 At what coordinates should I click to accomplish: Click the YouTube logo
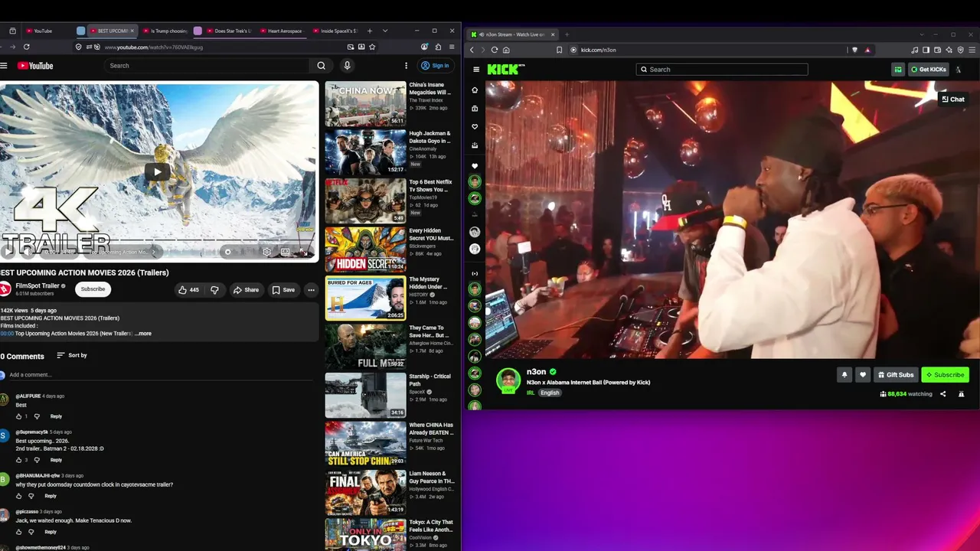pos(35,66)
